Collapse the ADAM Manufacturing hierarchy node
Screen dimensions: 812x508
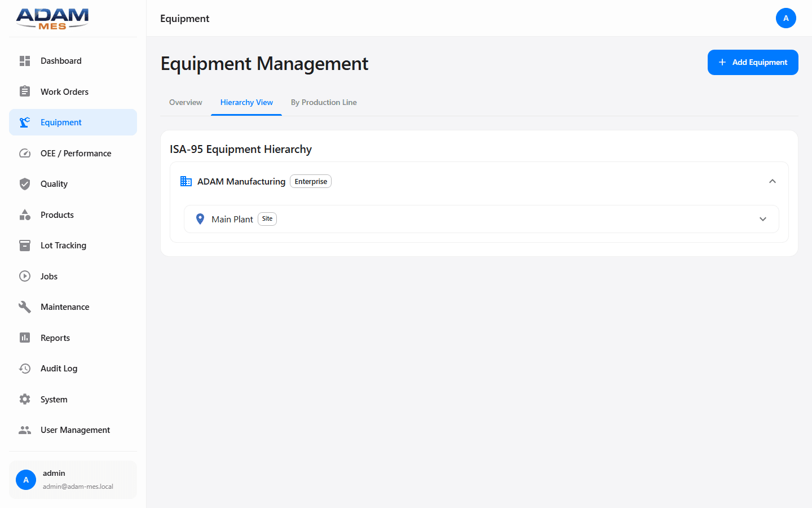(773, 181)
